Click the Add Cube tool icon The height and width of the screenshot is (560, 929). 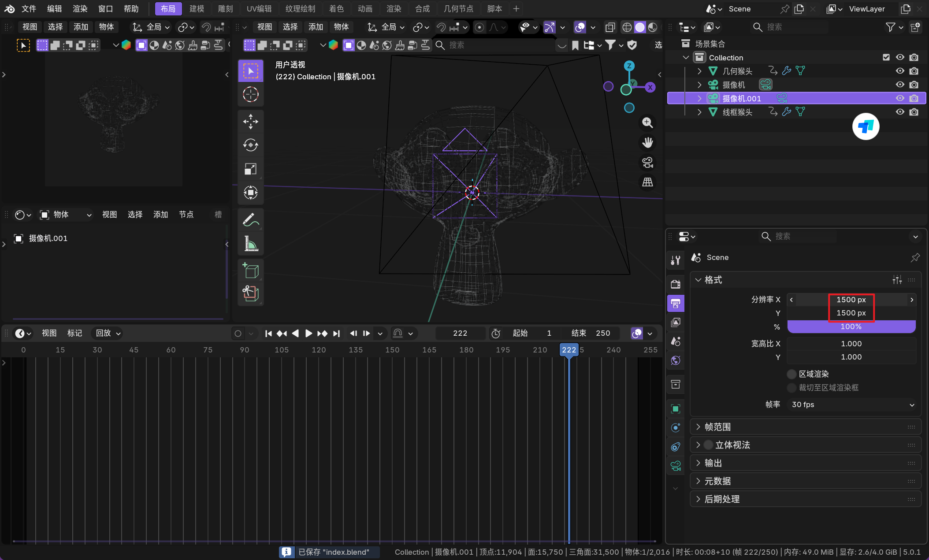tap(250, 270)
